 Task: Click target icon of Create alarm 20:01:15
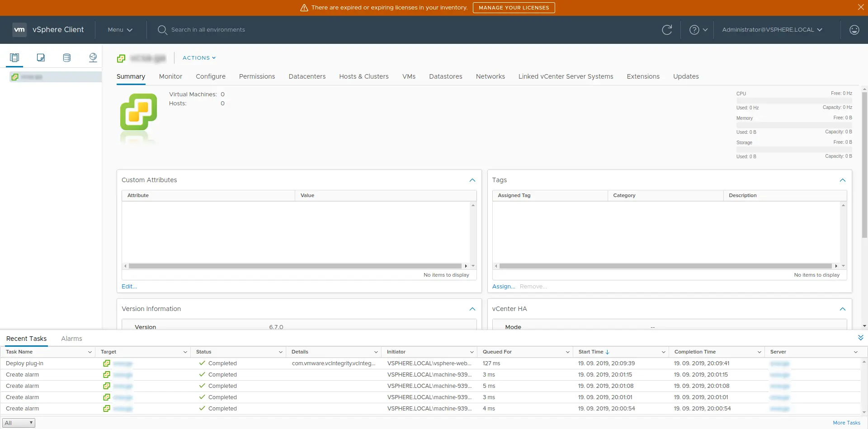coord(107,374)
